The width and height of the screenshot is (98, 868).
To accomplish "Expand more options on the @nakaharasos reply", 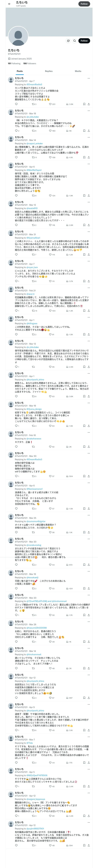I will [89, 432].
